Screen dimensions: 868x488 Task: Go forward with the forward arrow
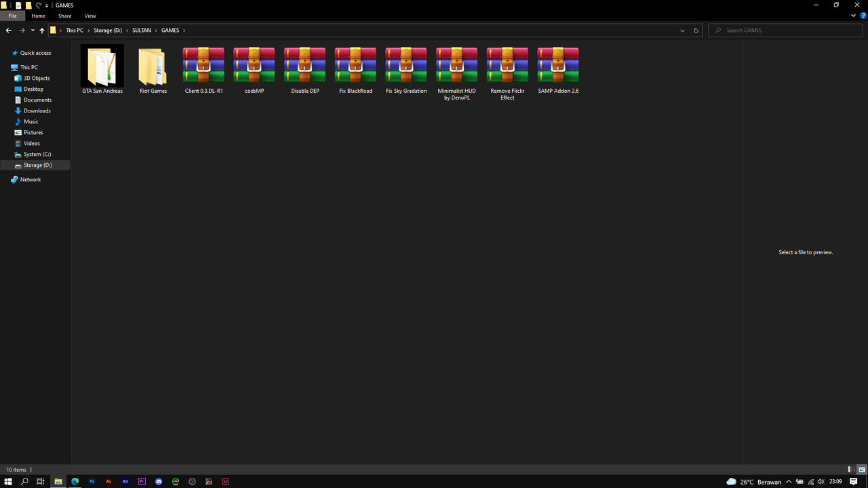click(22, 30)
